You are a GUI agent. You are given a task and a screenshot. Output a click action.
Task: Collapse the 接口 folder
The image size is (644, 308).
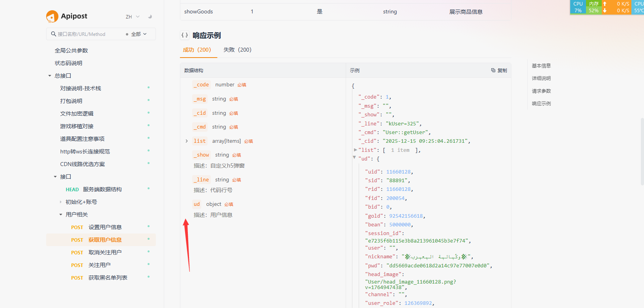point(55,177)
